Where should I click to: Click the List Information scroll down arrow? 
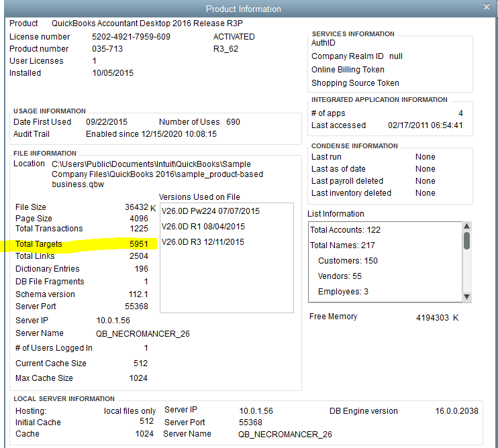point(466,297)
